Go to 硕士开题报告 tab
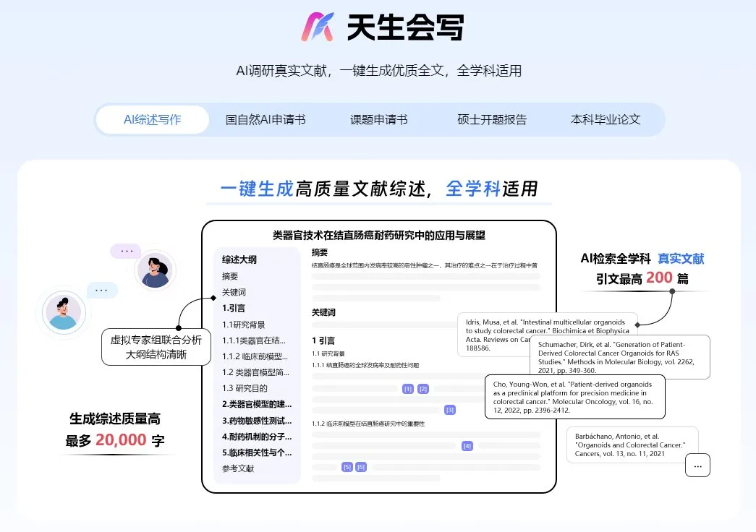Image resolution: width=756 pixels, height=532 pixels. (x=492, y=119)
